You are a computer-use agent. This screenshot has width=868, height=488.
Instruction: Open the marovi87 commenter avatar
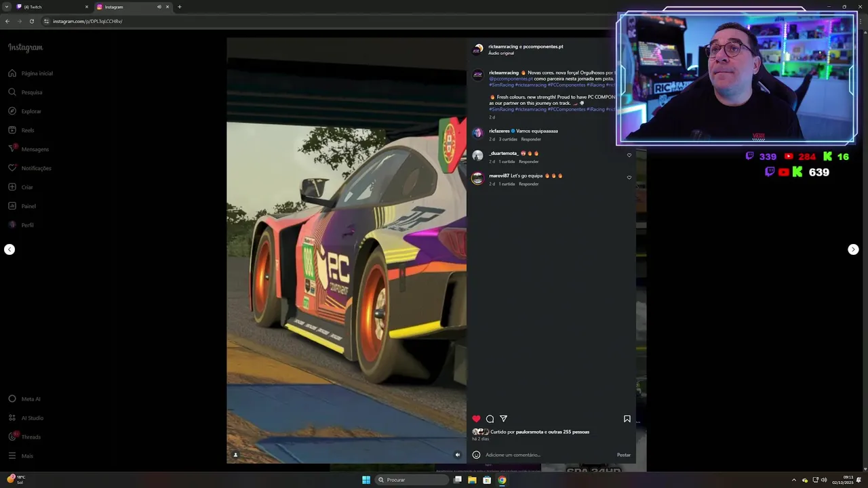[x=477, y=178]
